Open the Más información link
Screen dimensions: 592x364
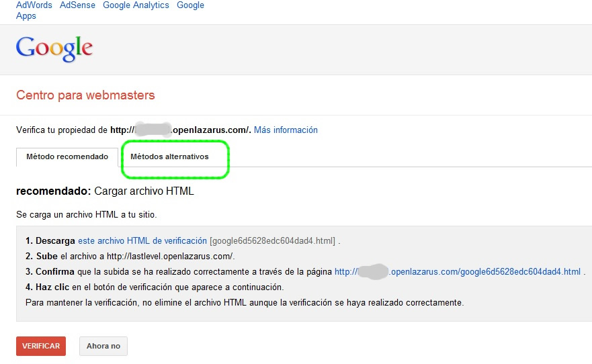(x=286, y=130)
